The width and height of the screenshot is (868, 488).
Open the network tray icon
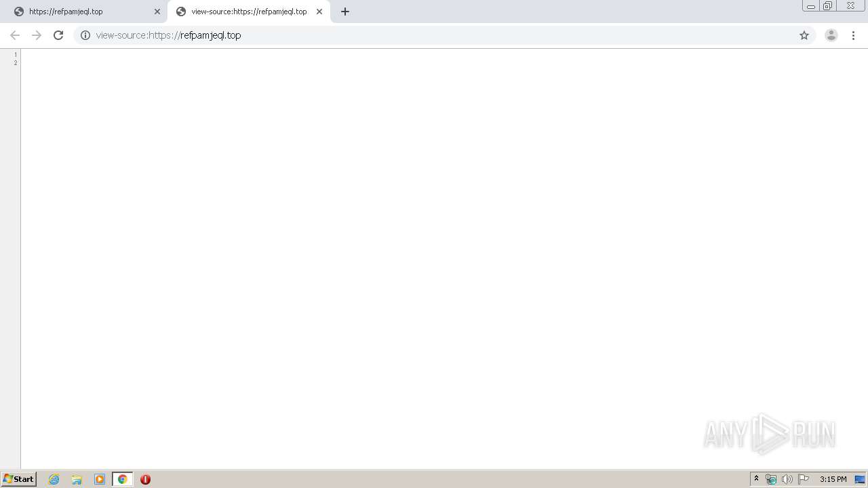[x=771, y=479]
